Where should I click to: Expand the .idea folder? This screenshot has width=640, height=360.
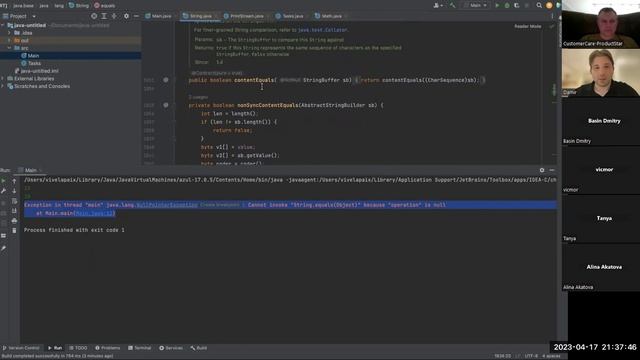[x=9, y=33]
